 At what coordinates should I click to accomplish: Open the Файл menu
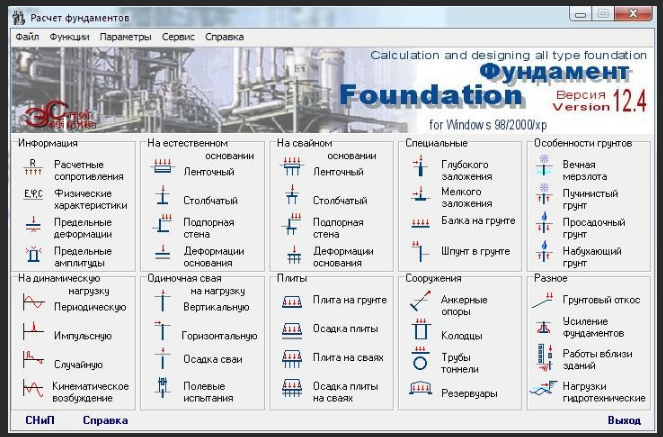point(27,37)
